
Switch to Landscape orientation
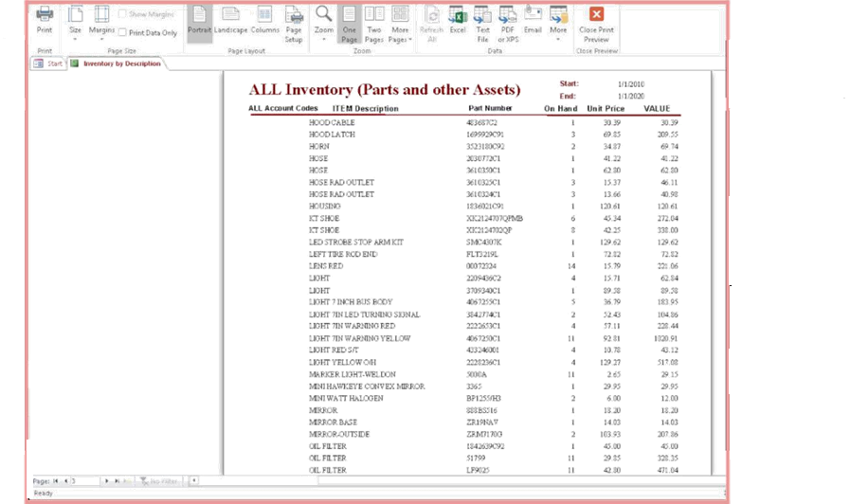[x=230, y=21]
